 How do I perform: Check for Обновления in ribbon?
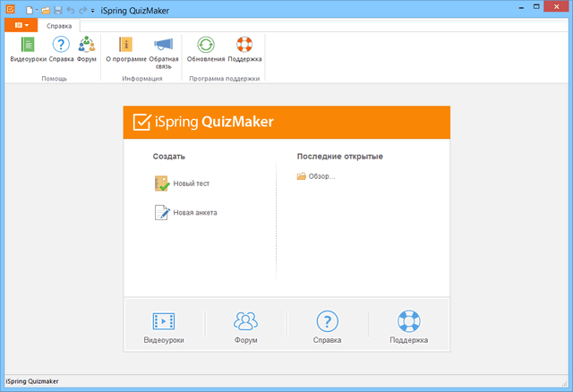[x=206, y=49]
